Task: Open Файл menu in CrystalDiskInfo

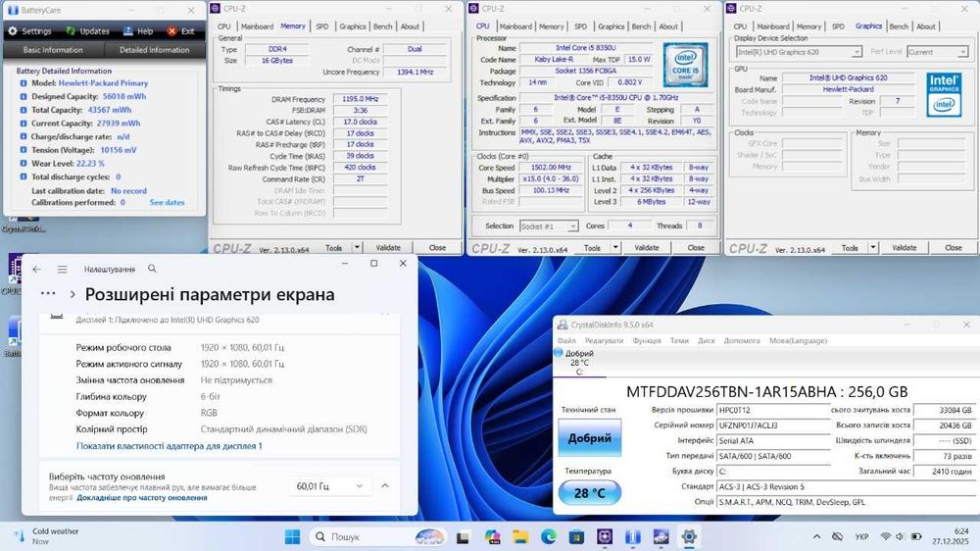Action: point(566,341)
